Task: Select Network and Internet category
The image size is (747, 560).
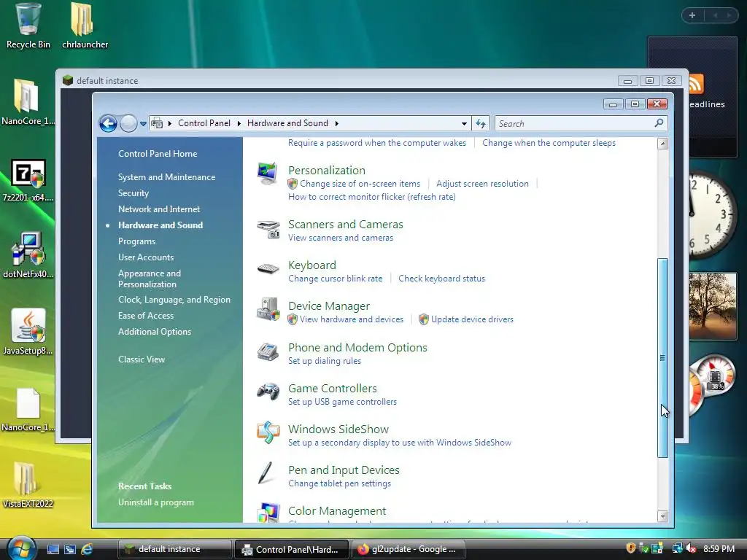Action: tap(159, 209)
